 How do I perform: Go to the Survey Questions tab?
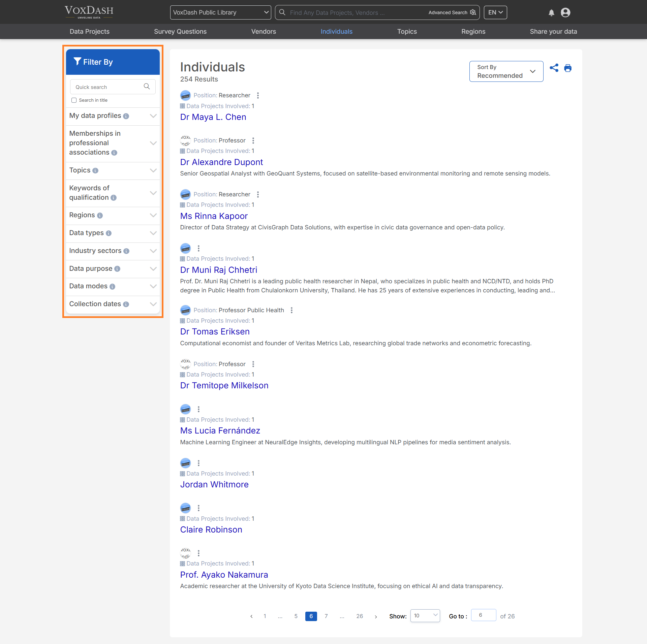pos(180,31)
